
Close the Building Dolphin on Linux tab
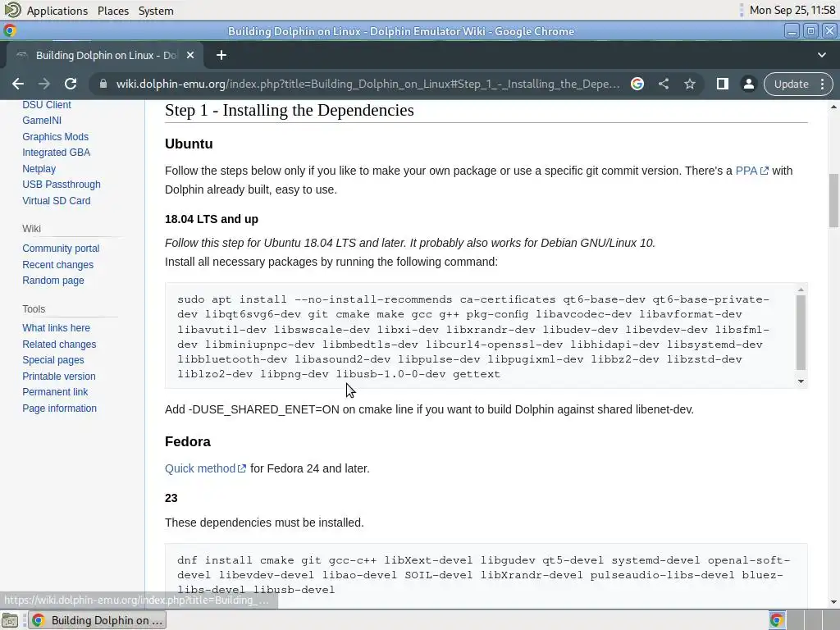tap(190, 55)
